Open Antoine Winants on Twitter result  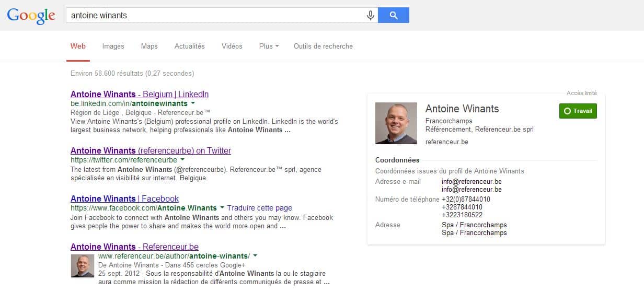tap(151, 150)
